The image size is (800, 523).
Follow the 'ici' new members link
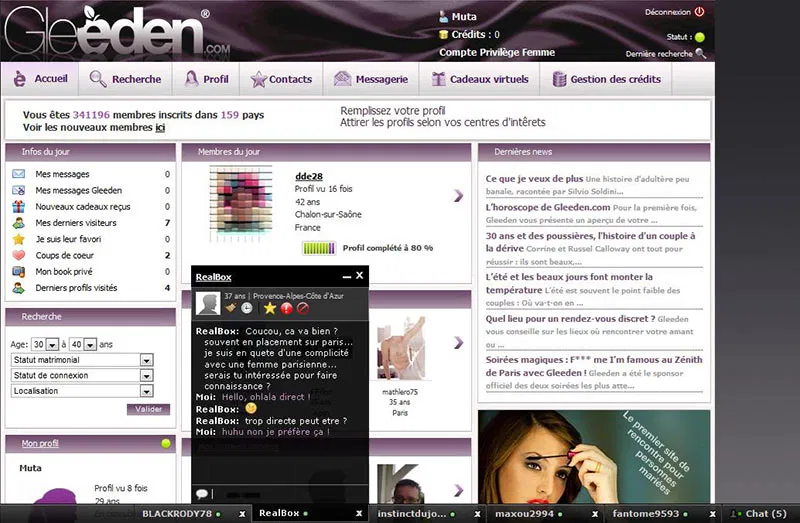tap(160, 128)
